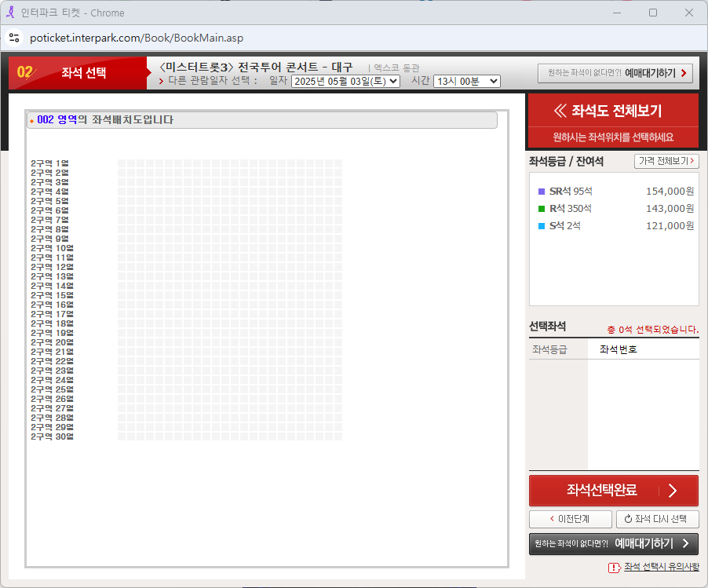The height and width of the screenshot is (588, 708).
Task: Open the time dropdown 13시 00분
Action: click(466, 82)
